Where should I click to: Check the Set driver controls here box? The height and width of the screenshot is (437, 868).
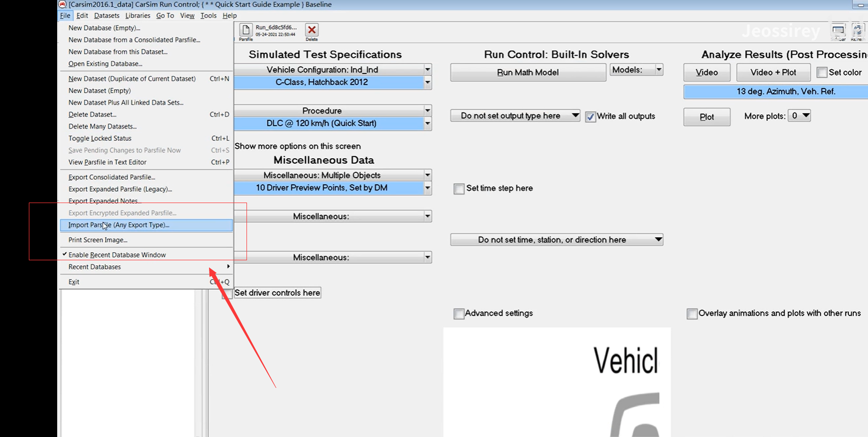tap(227, 293)
